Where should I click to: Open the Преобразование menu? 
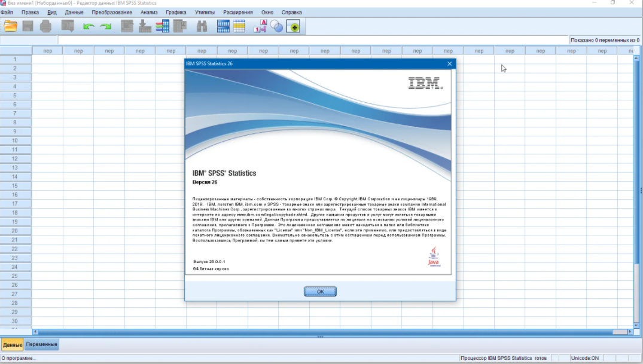[x=112, y=12]
